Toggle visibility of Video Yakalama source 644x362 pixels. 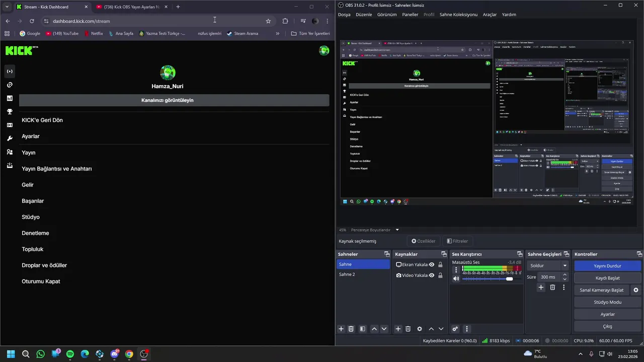tap(432, 275)
